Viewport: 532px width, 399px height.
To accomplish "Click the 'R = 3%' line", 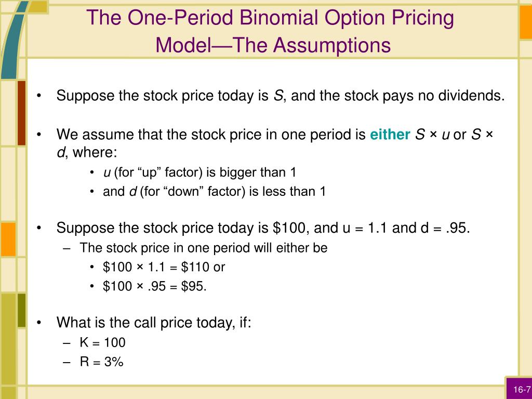I will point(101,362).
